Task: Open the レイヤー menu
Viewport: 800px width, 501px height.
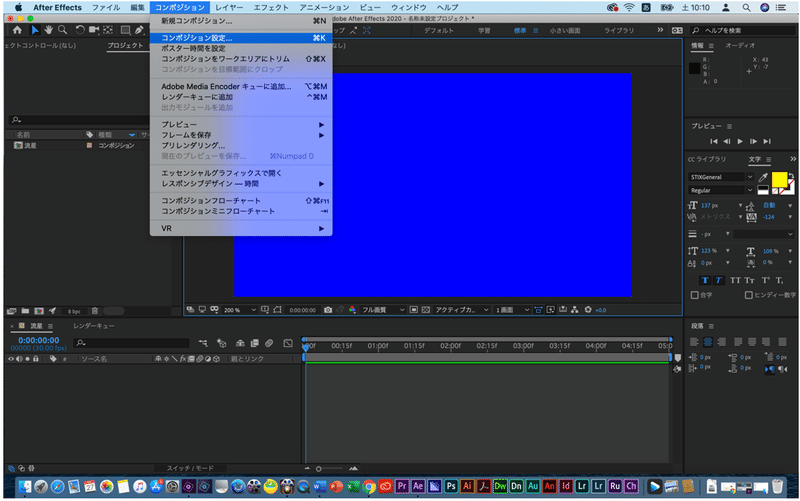Action: tap(229, 8)
